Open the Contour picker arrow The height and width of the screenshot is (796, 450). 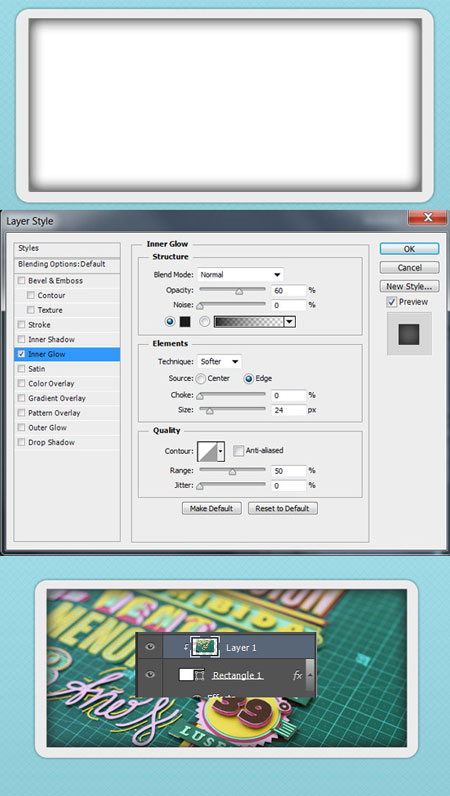pyautogui.click(x=221, y=451)
